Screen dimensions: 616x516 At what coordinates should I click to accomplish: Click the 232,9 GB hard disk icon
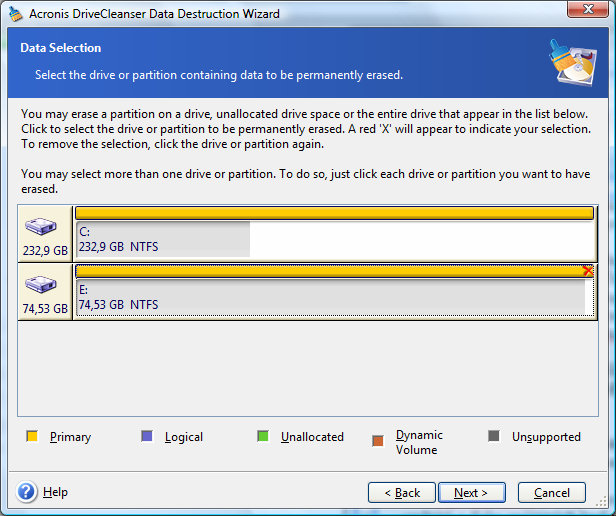pos(41,226)
